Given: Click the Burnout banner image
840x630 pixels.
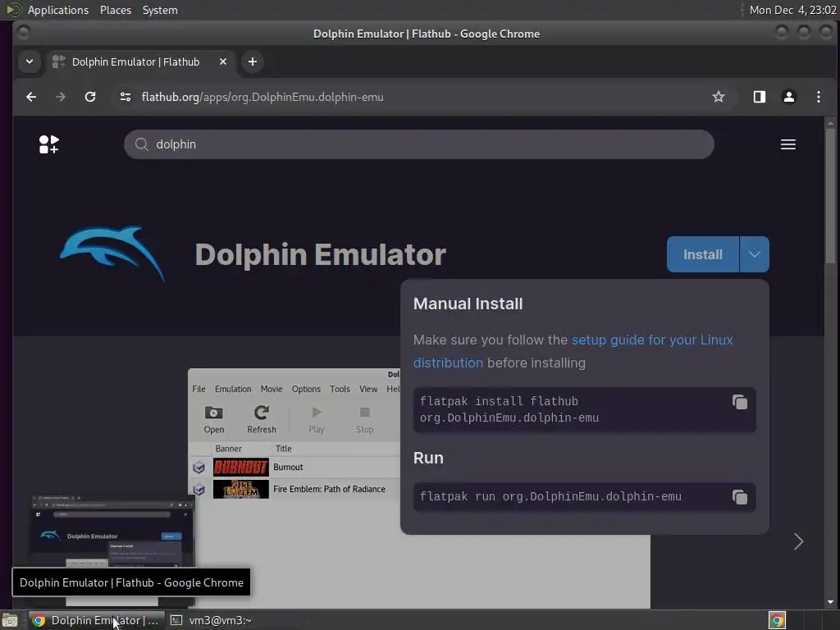Looking at the screenshot, I should [240, 467].
